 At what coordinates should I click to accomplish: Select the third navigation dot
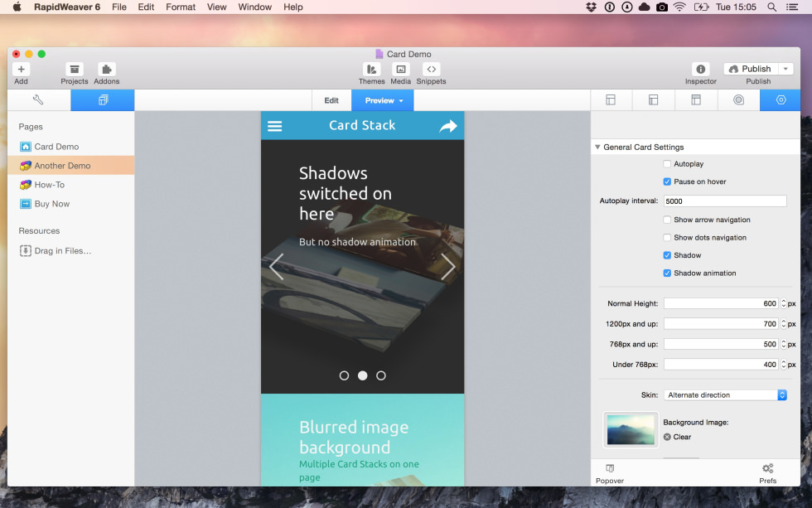pyautogui.click(x=381, y=375)
